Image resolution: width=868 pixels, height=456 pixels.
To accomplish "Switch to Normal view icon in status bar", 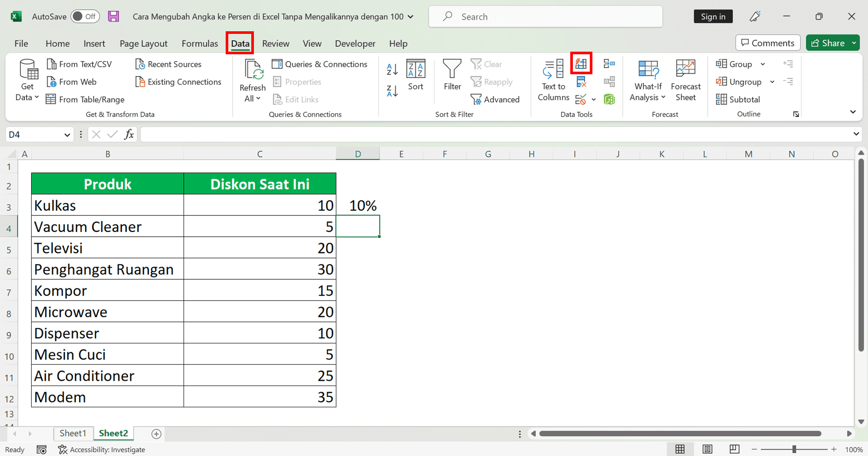I will [x=680, y=449].
